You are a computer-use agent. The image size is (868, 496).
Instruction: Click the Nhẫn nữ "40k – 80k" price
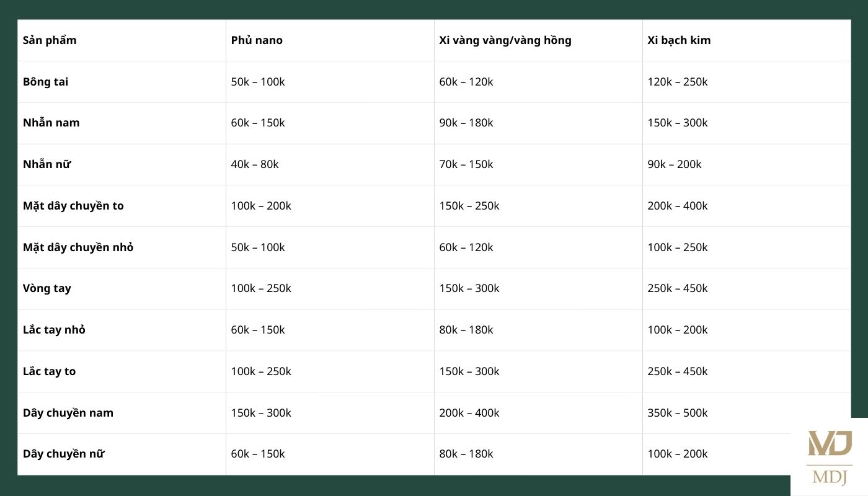[255, 164]
